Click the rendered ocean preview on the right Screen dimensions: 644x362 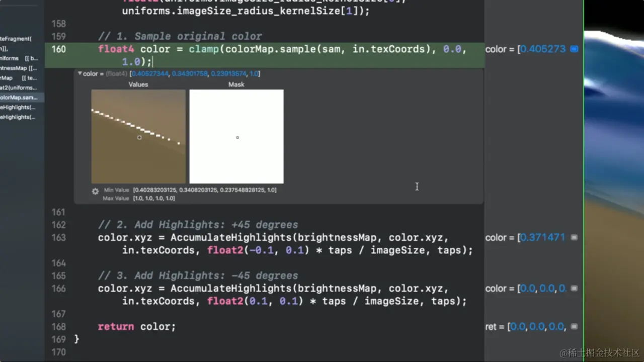pyautogui.click(x=614, y=181)
